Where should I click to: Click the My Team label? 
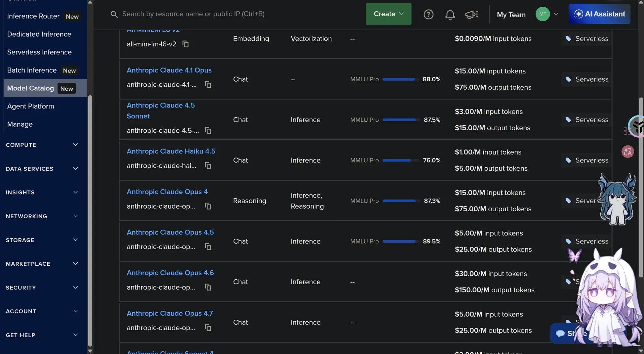[511, 14]
